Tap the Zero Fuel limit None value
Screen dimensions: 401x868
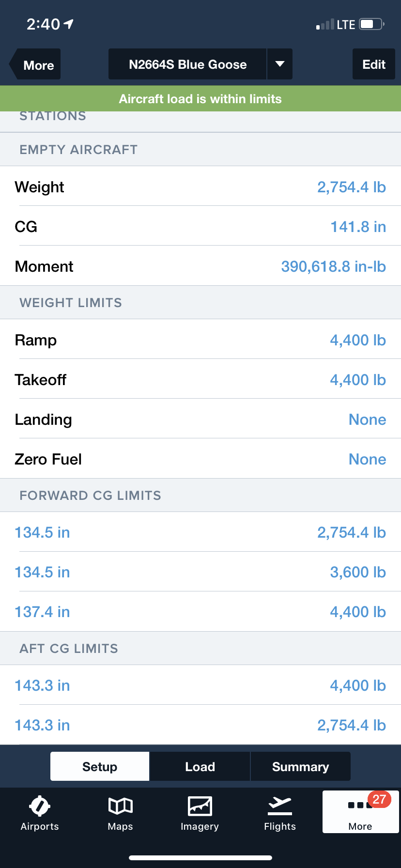point(367,459)
